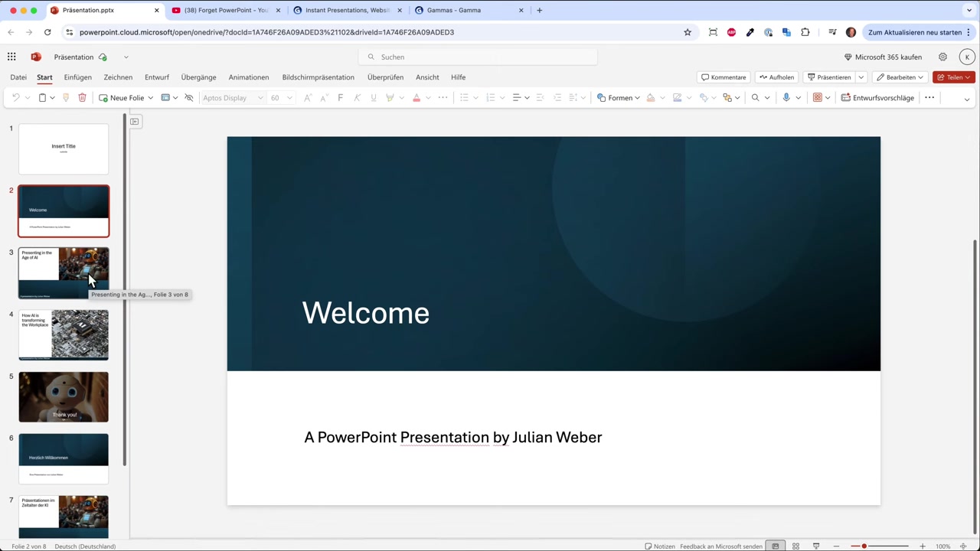This screenshot has width=980, height=551.
Task: Open the settings gear icon
Action: (942, 57)
